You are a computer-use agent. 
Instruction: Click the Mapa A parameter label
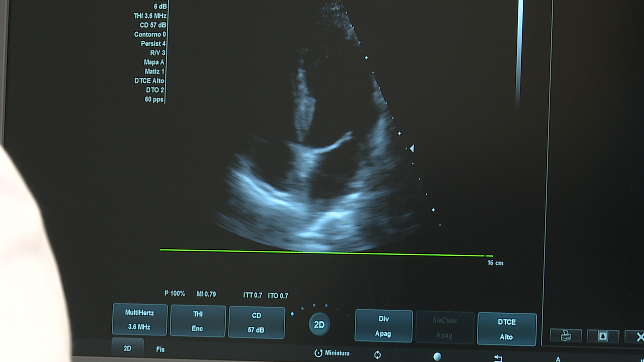tap(154, 62)
